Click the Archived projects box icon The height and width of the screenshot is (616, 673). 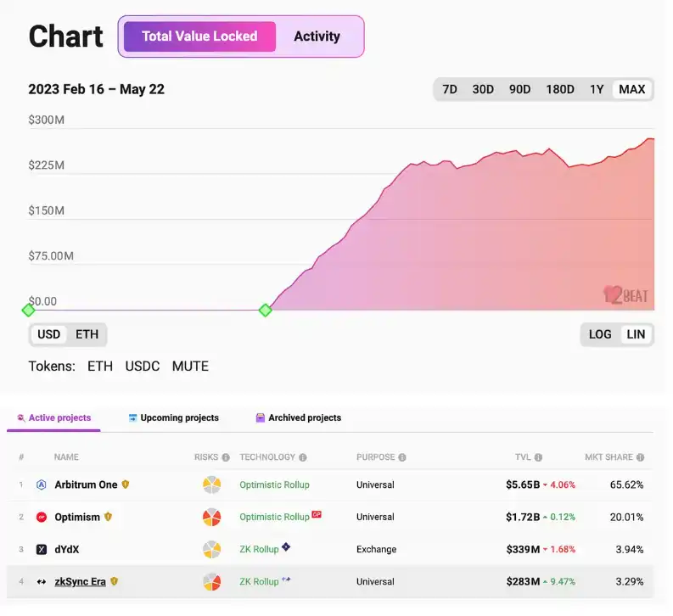[x=260, y=417]
